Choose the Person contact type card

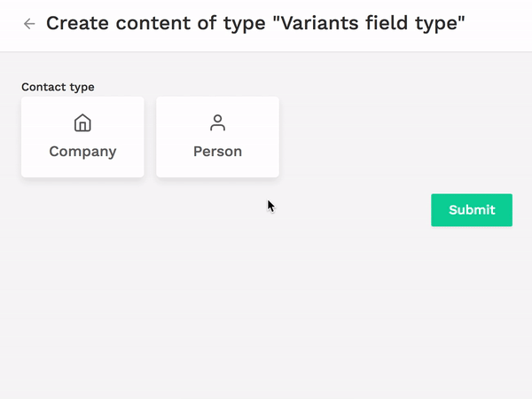(x=217, y=137)
